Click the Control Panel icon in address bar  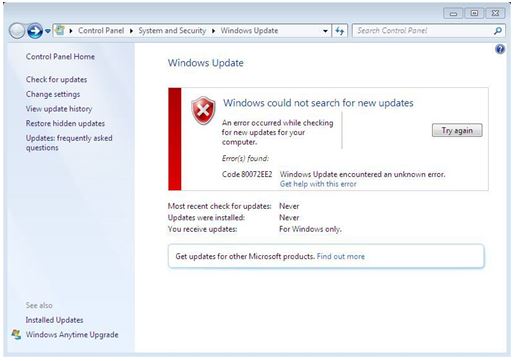[60, 30]
